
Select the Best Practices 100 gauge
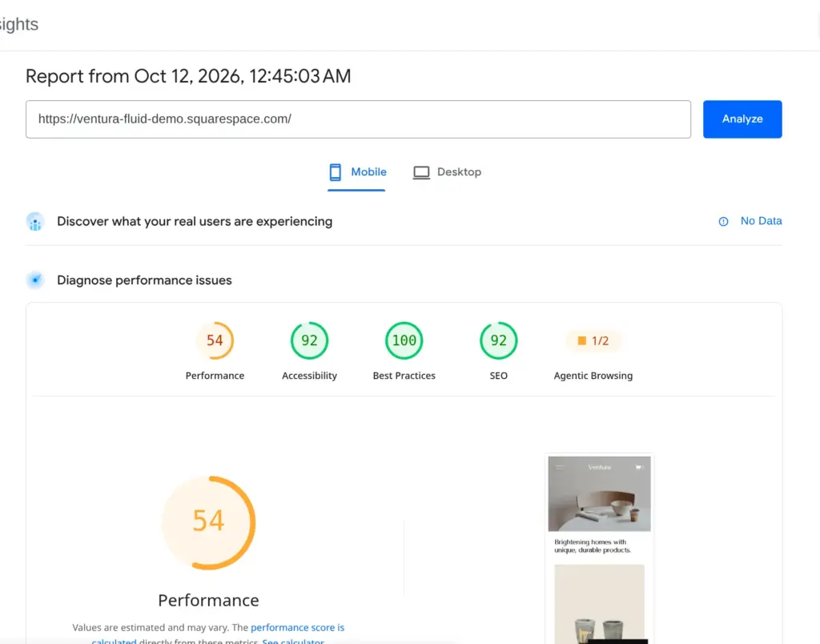click(x=404, y=340)
